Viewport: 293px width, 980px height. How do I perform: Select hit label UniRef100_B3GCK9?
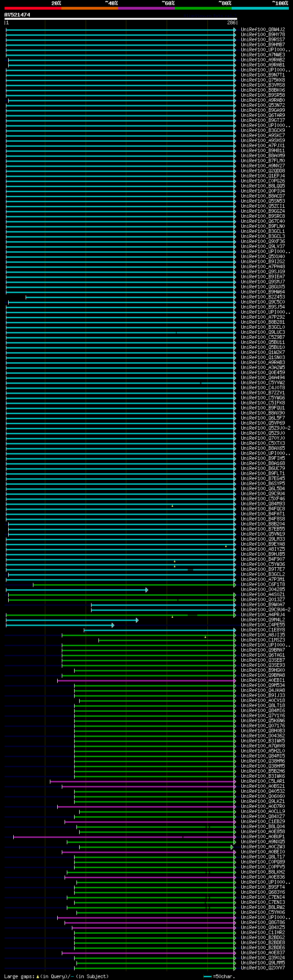pyautogui.click(x=263, y=130)
